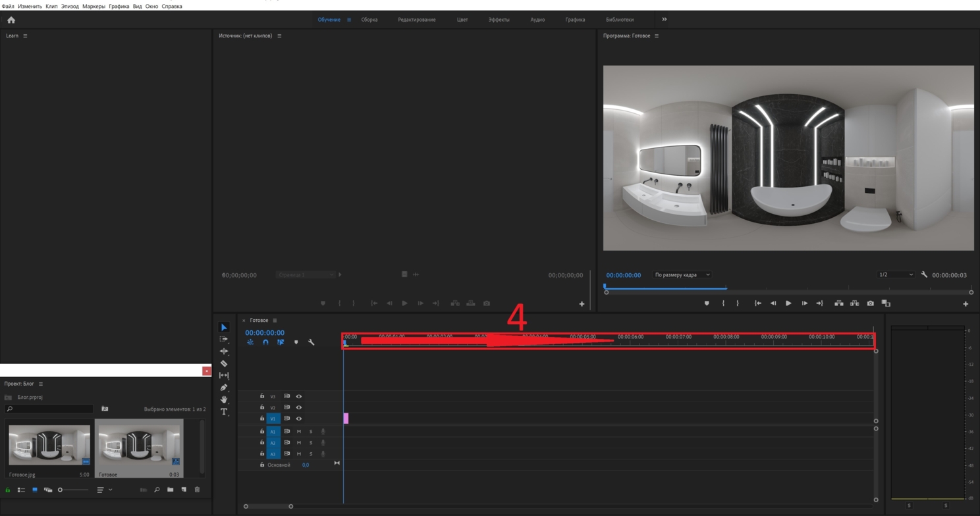Toggle project write lock (green padlock)
The width and height of the screenshot is (980, 516).
(8, 490)
